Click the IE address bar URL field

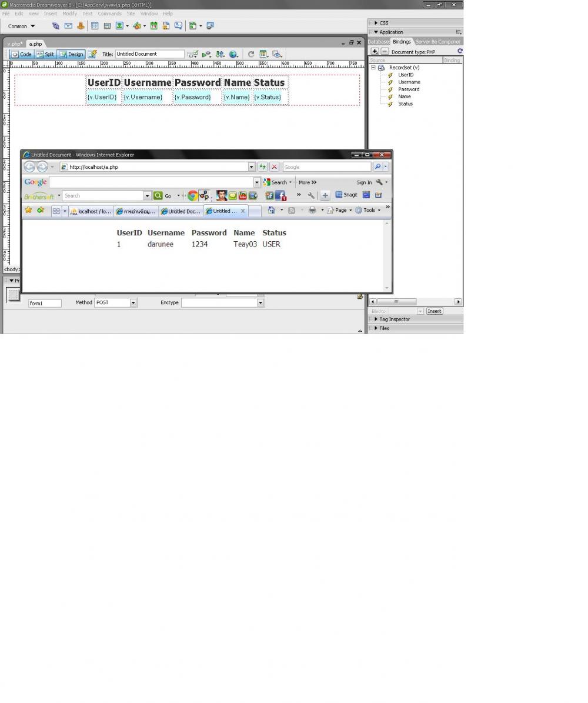pos(155,167)
